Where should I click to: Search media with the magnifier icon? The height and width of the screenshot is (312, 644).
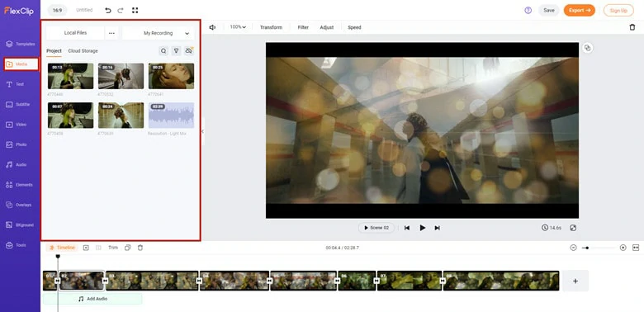point(163,51)
